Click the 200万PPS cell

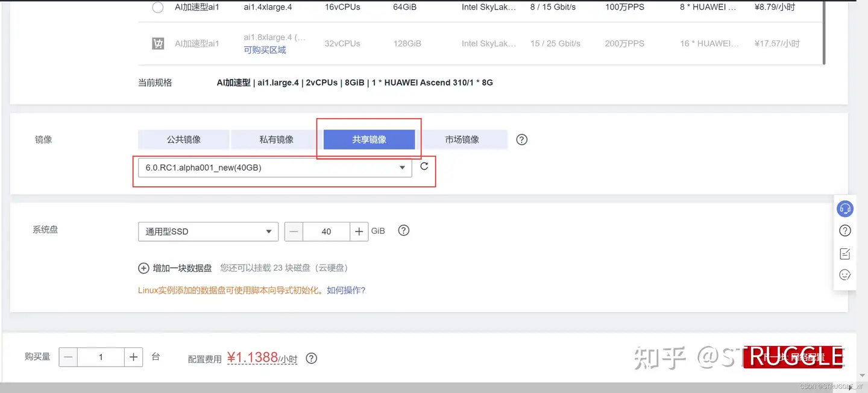(624, 43)
